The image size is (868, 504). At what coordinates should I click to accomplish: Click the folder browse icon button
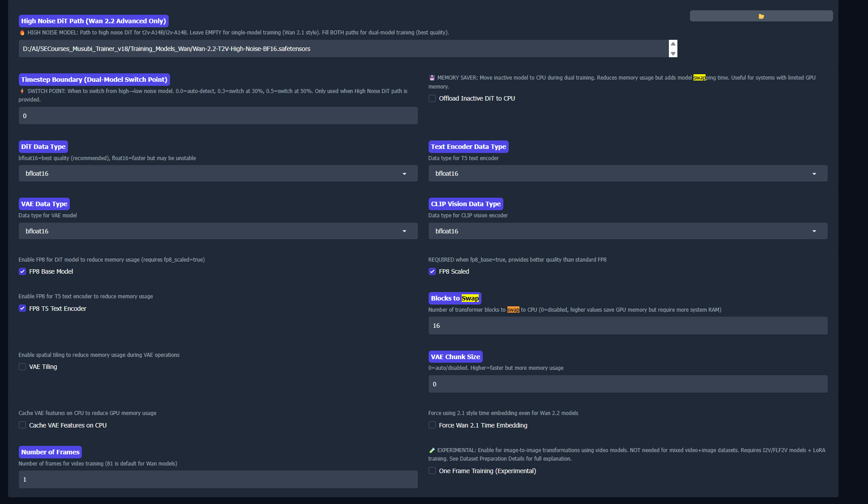pyautogui.click(x=761, y=16)
